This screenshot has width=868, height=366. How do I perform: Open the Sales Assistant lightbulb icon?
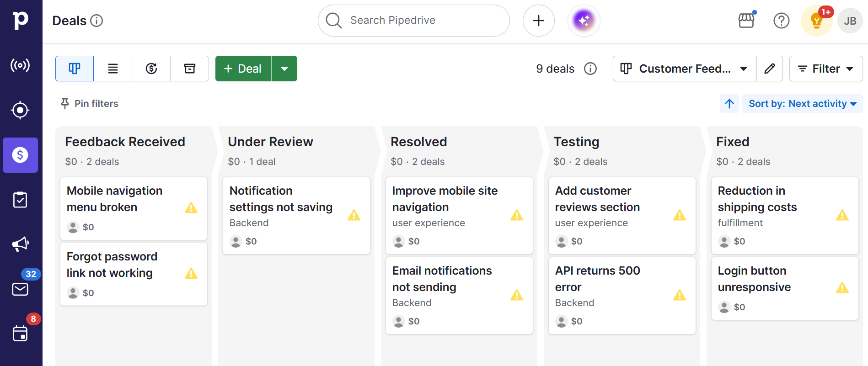click(x=817, y=21)
